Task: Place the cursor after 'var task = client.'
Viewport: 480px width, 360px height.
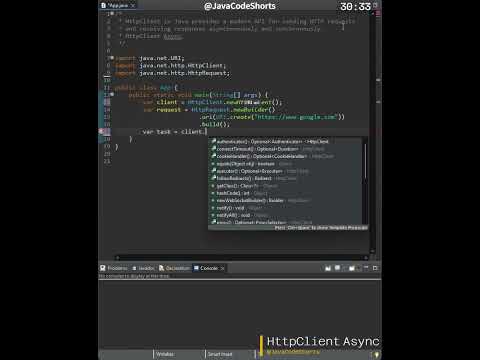Action: pyautogui.click(x=207, y=132)
